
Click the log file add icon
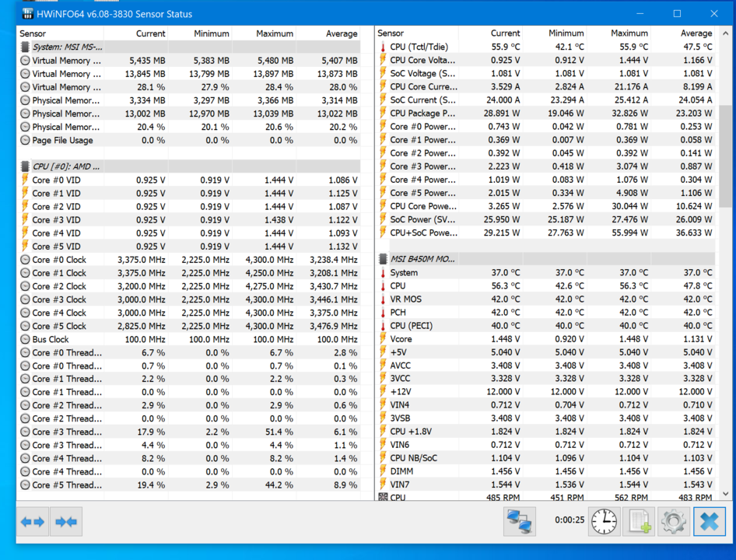639,522
